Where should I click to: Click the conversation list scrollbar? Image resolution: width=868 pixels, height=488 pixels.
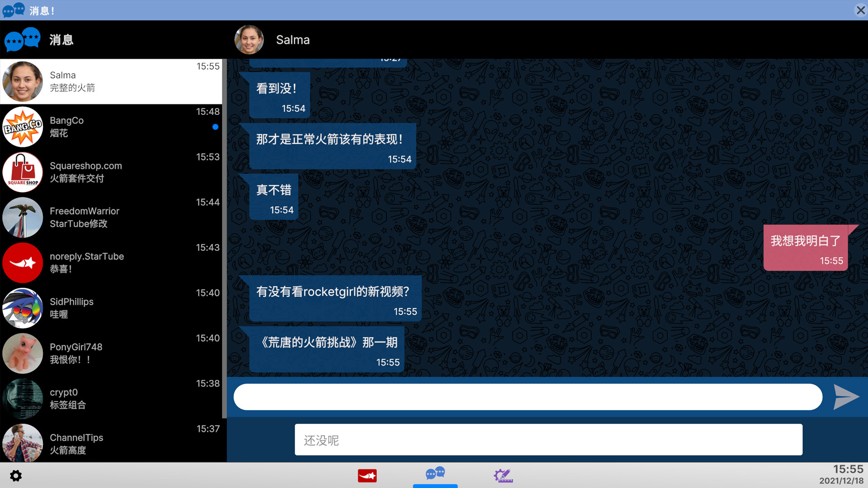tap(224, 239)
